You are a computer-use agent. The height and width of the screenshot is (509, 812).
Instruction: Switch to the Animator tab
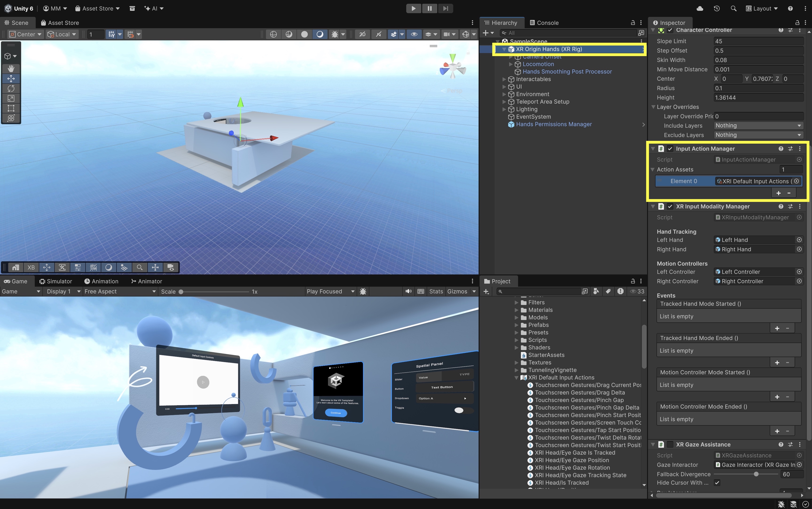(147, 281)
